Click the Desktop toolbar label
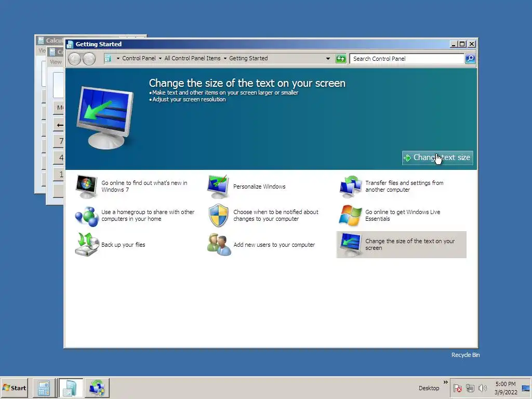 (429, 388)
